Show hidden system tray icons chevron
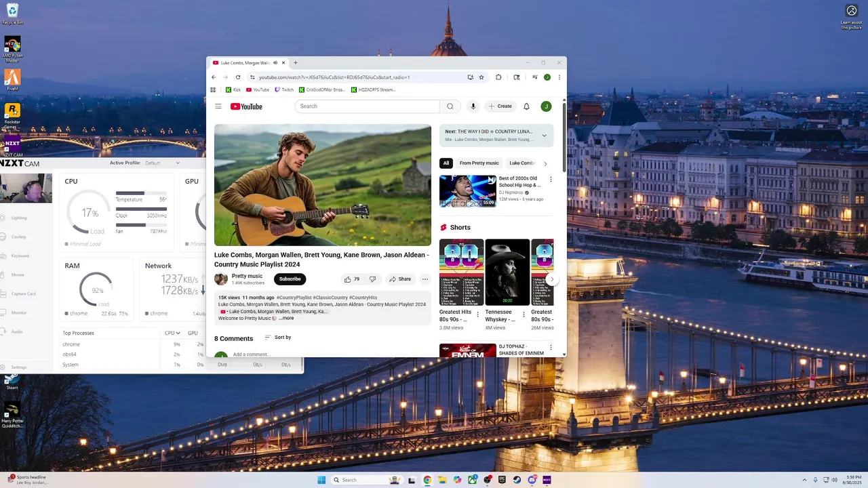Image resolution: width=868 pixels, height=488 pixels. (805, 480)
